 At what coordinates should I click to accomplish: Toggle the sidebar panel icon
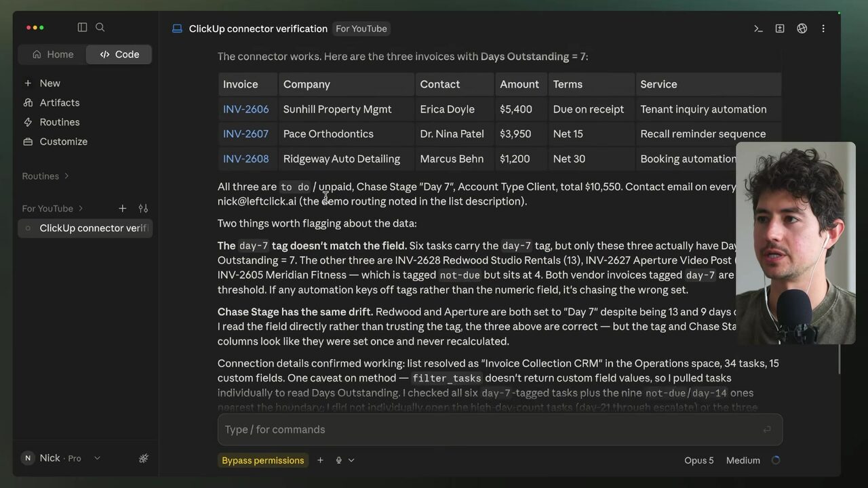point(82,27)
